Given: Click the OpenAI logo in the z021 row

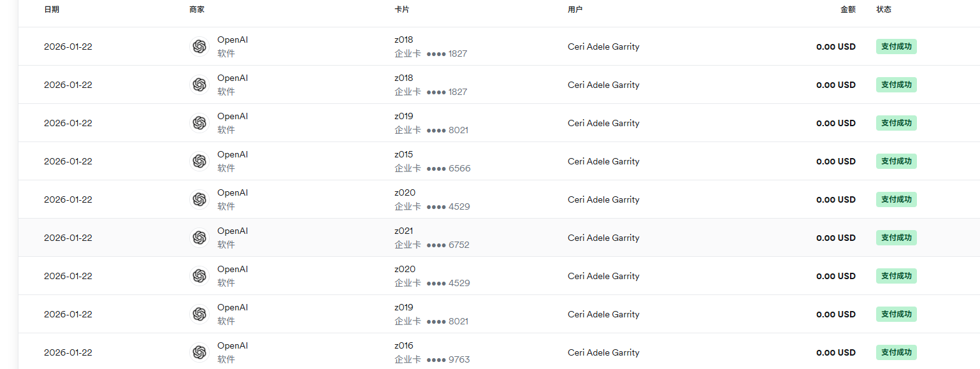Looking at the screenshot, I should click(x=199, y=238).
